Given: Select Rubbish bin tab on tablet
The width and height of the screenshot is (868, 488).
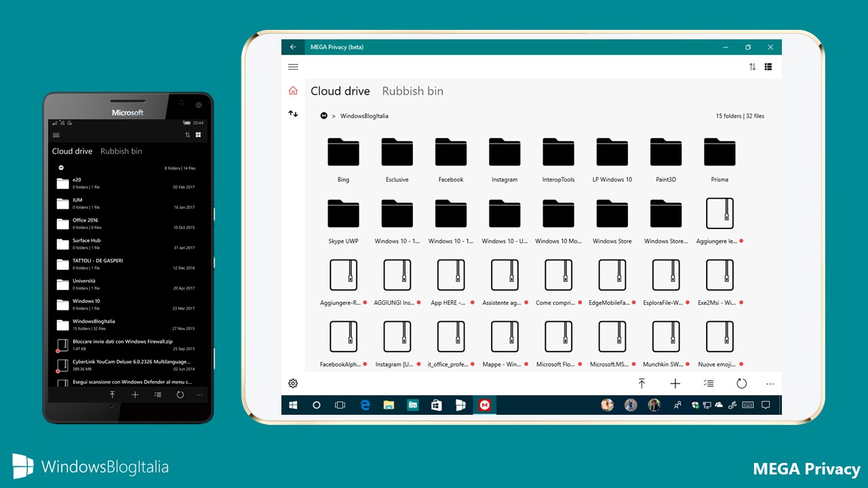Looking at the screenshot, I should (x=413, y=91).
